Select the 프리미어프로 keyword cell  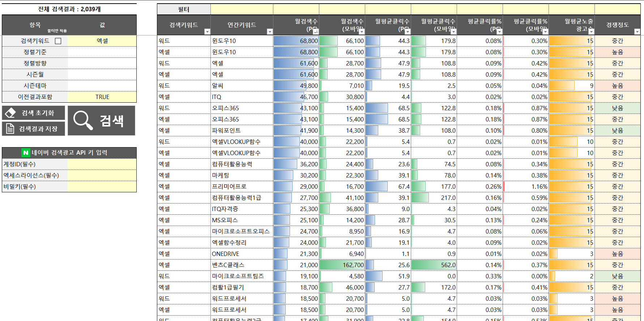(x=242, y=187)
